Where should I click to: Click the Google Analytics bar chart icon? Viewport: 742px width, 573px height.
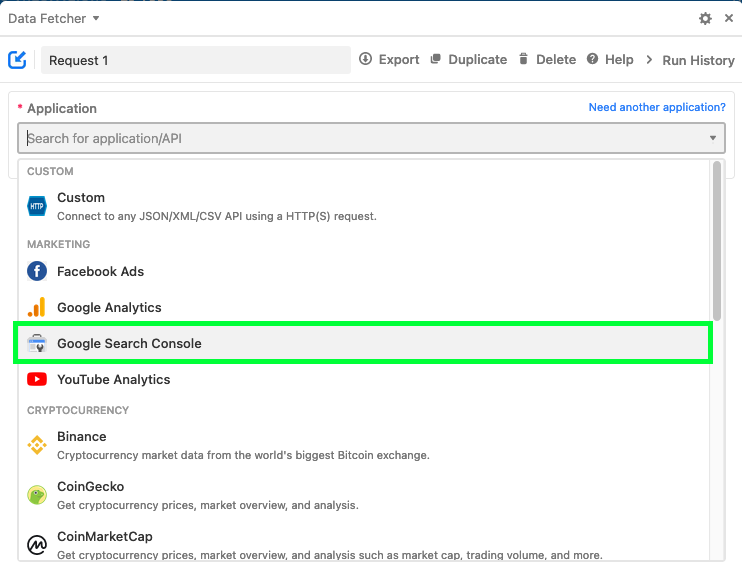37,307
